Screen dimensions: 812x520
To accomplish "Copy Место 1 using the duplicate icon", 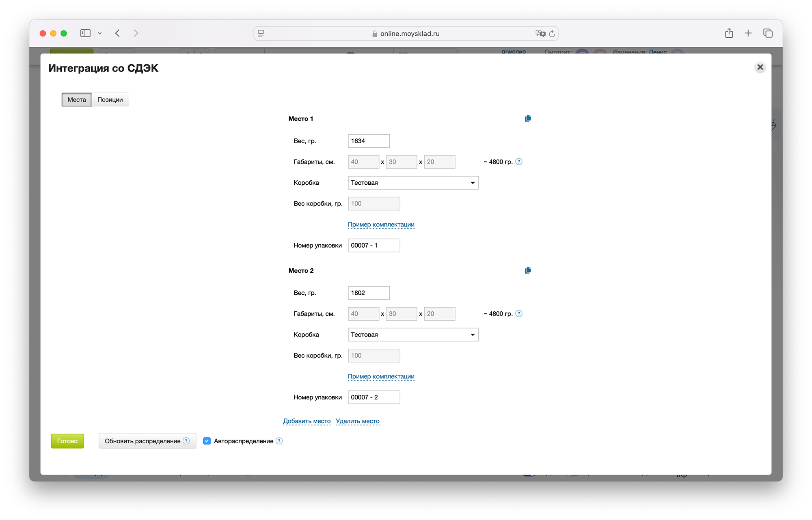I will (528, 119).
